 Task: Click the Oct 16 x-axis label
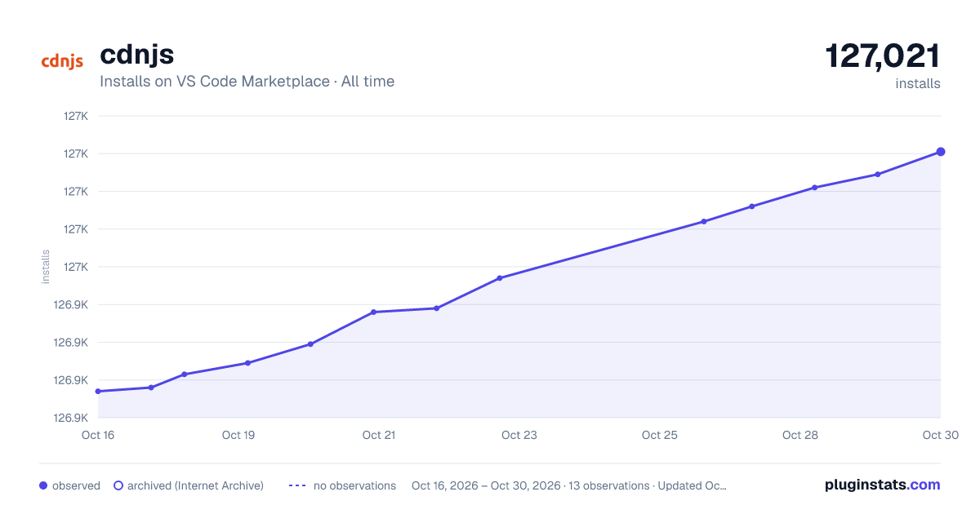[98, 435]
